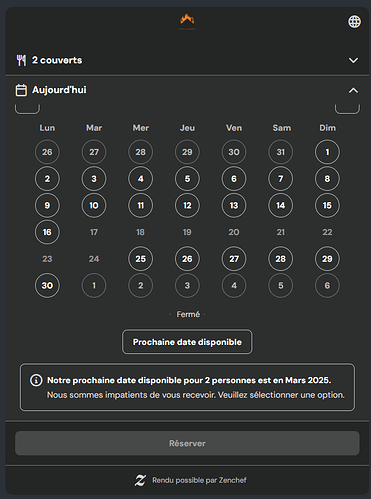Click the orange restaurant logo
Viewport: 371px width, 499px height.
187,21
